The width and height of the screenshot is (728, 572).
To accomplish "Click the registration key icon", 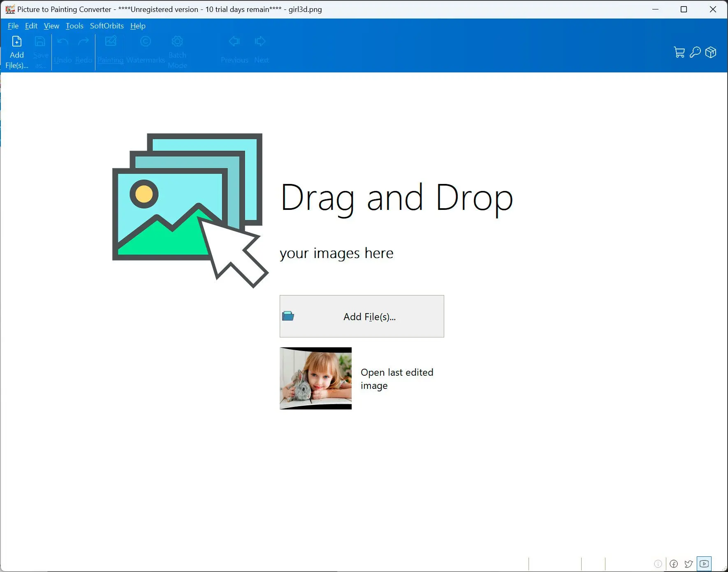I will [695, 52].
